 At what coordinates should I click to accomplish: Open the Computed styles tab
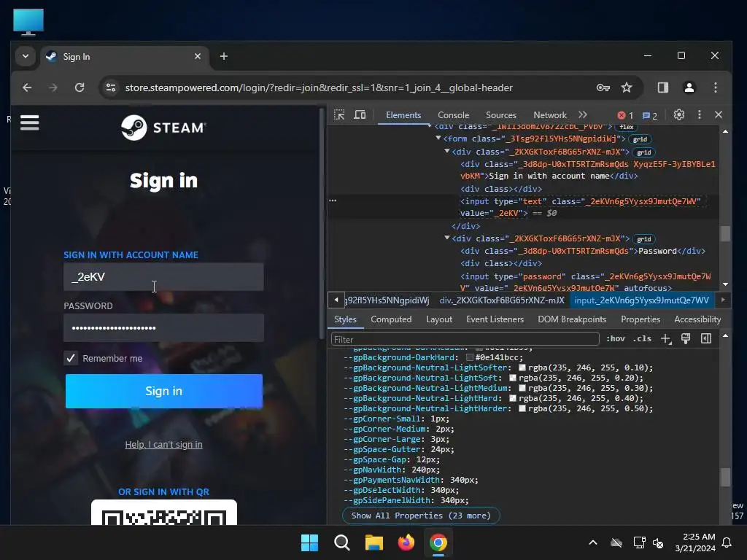(x=391, y=319)
